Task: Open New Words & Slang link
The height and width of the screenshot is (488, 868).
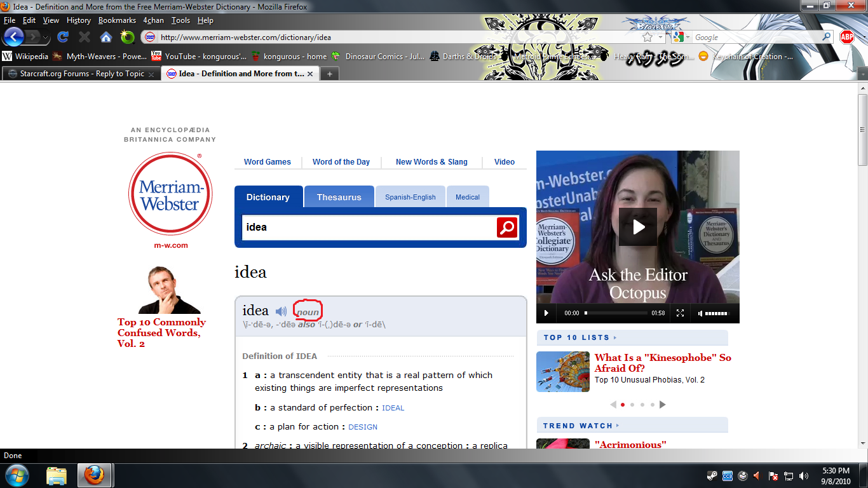Action: [431, 162]
